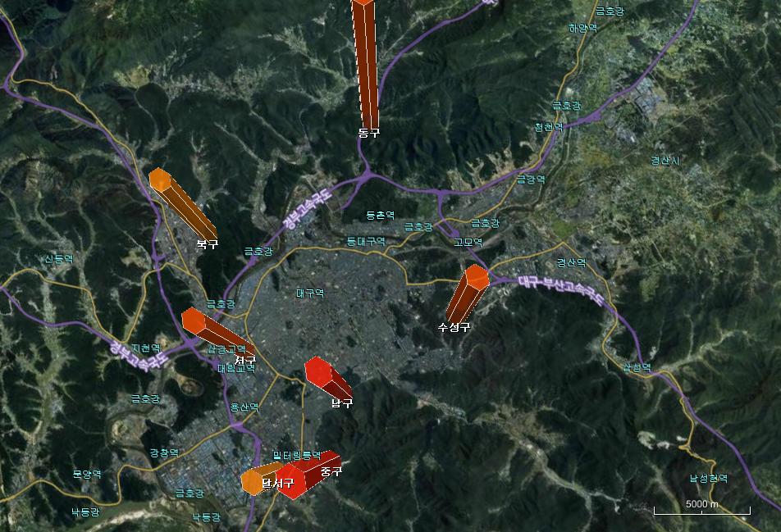Select the red 남구 hexagonal bar
This screenshot has height=532, width=781.
tap(327, 378)
